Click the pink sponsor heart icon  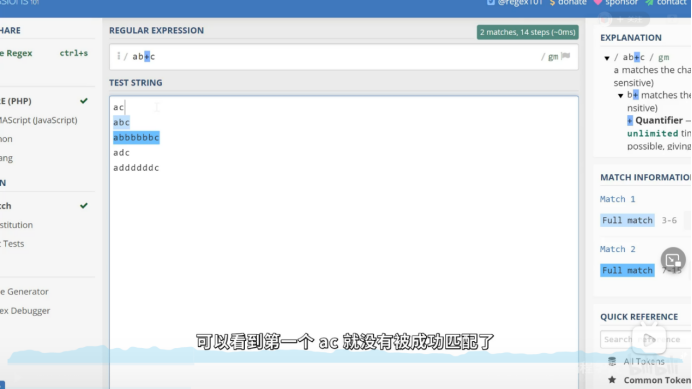coord(598,3)
